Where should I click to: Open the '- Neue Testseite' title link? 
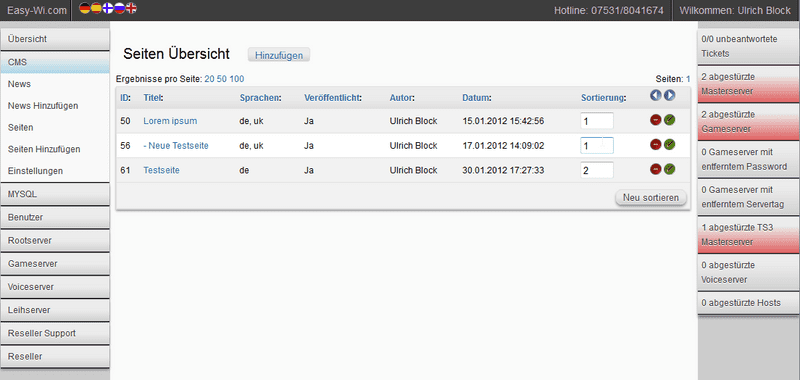(176, 145)
